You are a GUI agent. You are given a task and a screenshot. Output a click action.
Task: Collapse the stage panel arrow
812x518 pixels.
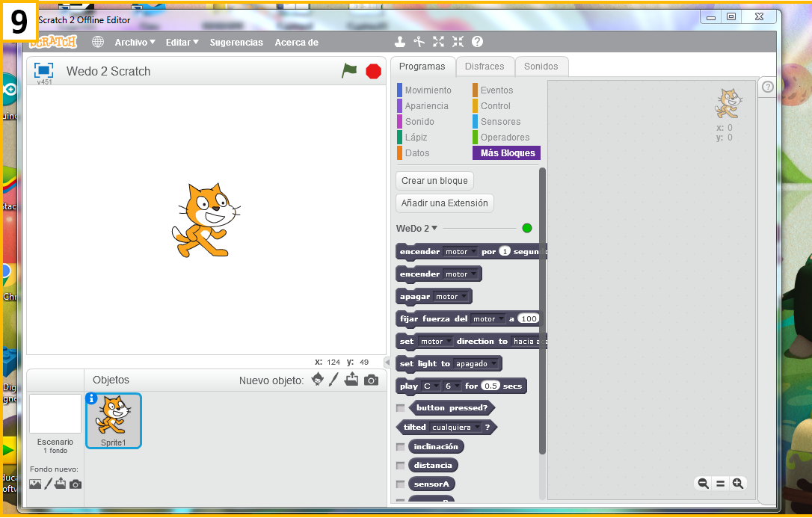(x=387, y=363)
